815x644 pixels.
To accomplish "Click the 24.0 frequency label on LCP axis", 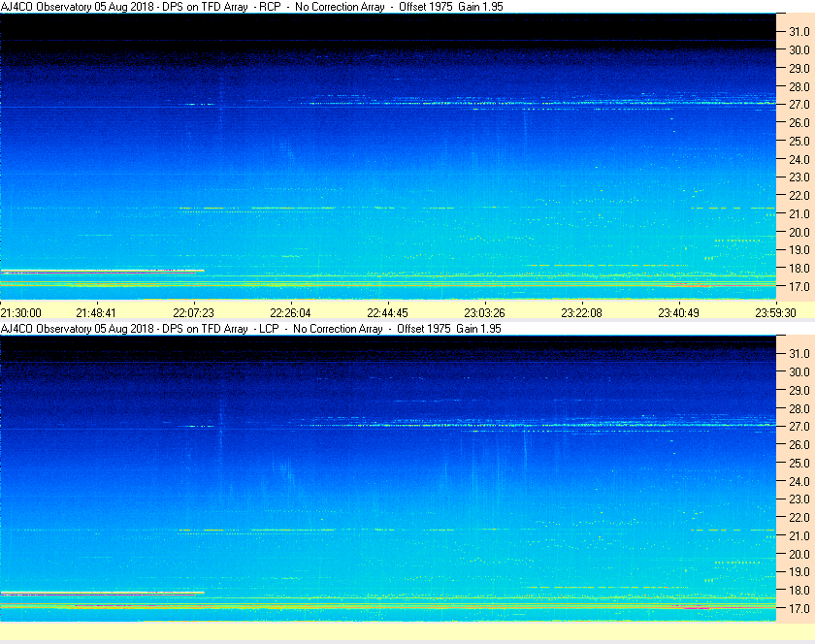I will click(799, 481).
